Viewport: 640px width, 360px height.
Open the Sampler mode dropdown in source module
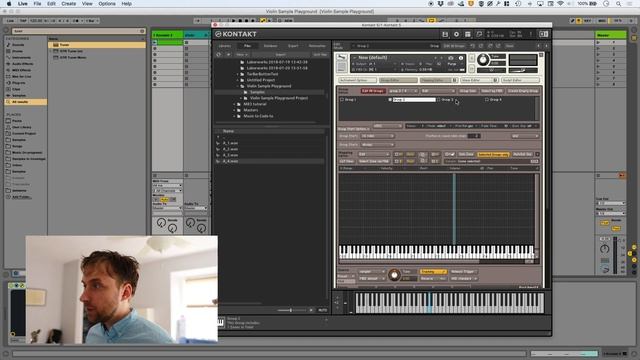point(372,272)
